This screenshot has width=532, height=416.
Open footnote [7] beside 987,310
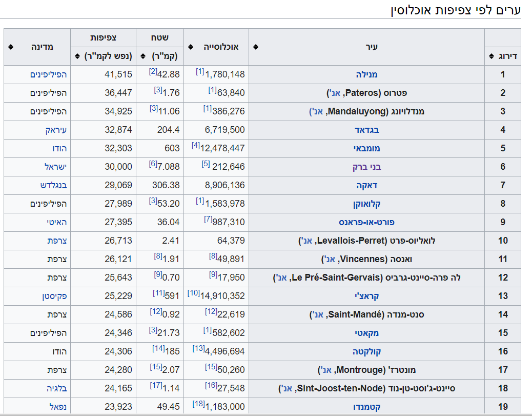pyautogui.click(x=208, y=219)
